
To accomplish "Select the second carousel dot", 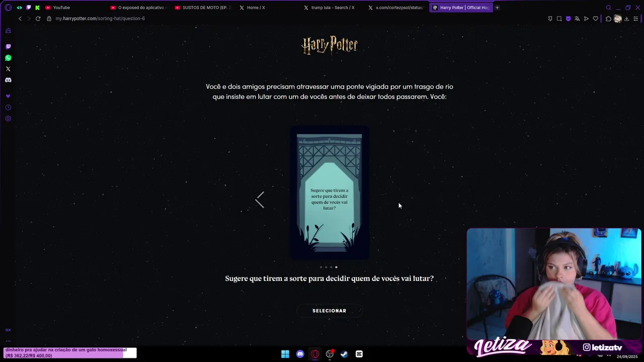I will click(x=326, y=267).
